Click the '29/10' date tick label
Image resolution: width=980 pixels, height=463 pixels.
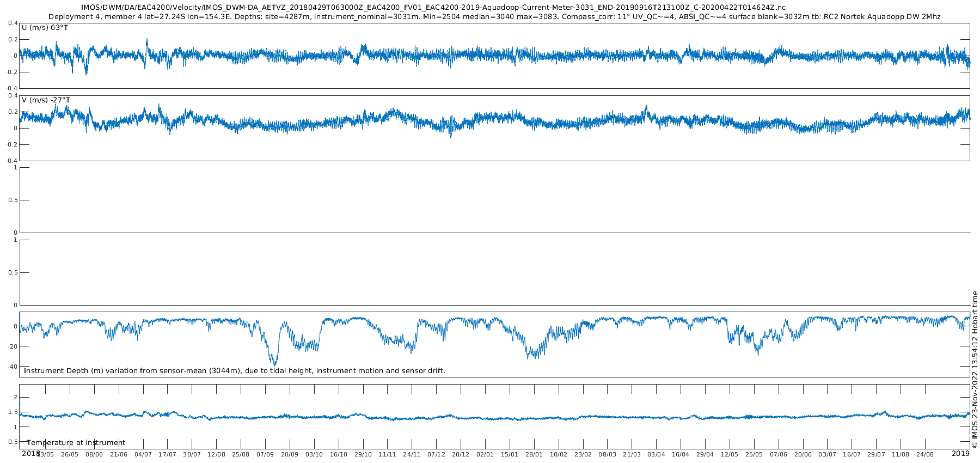(363, 454)
